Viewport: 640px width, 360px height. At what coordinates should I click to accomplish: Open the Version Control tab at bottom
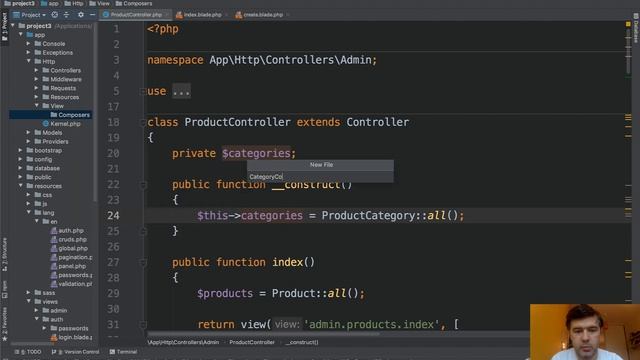(76, 351)
